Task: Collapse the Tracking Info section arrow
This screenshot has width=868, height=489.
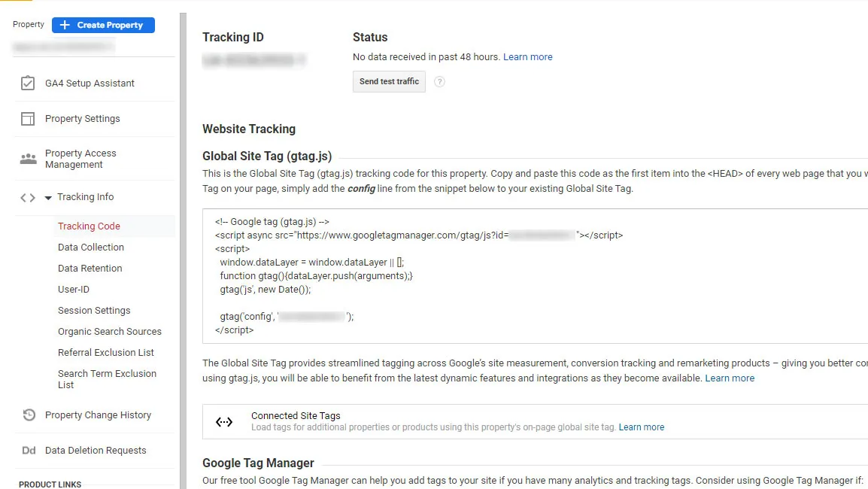Action: click(x=48, y=198)
